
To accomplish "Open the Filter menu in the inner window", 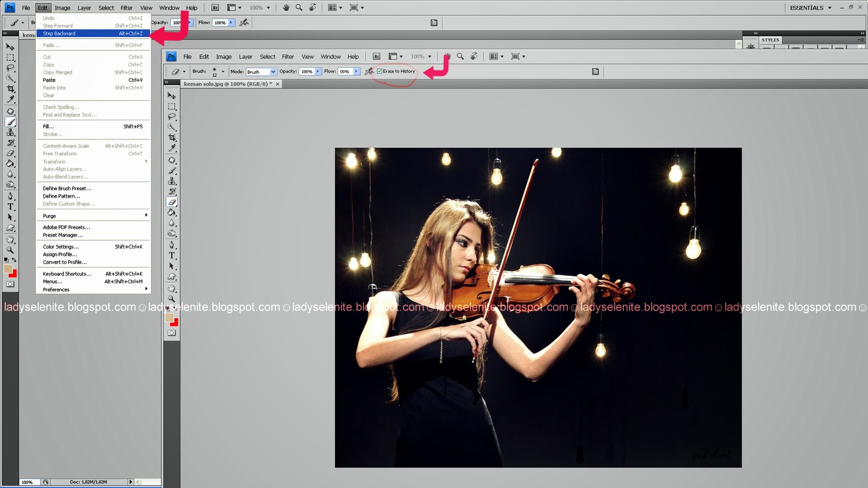I will click(288, 57).
